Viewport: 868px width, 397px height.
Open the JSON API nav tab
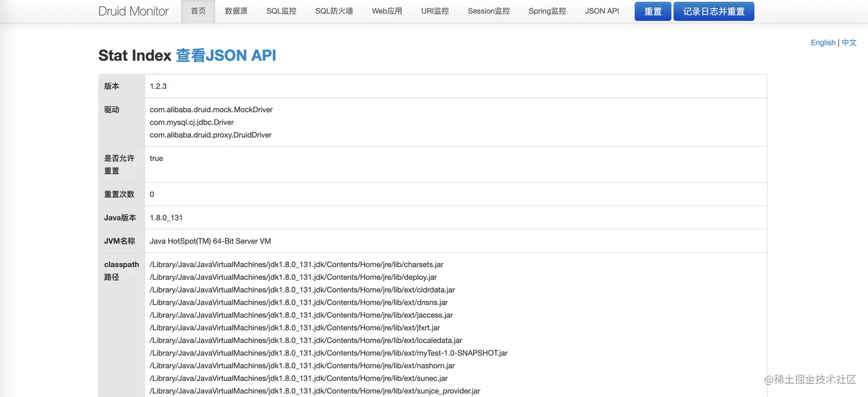[x=602, y=11]
